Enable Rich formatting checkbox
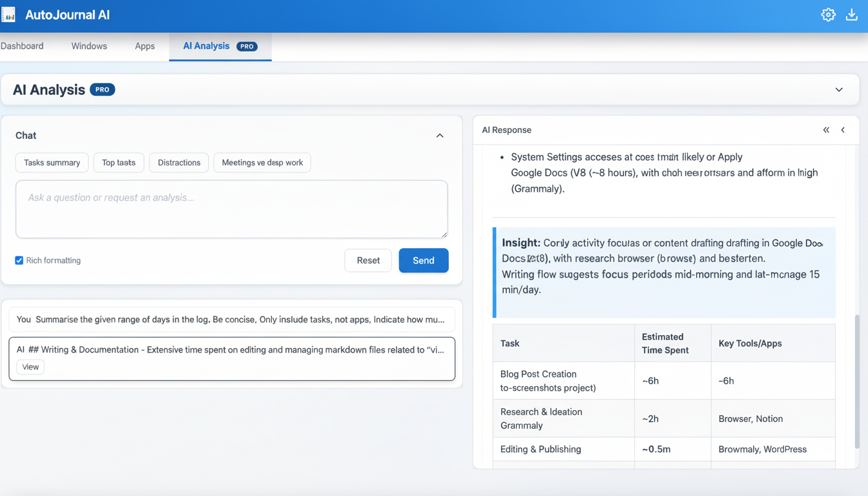Viewport: 868px width, 496px height. coord(19,260)
